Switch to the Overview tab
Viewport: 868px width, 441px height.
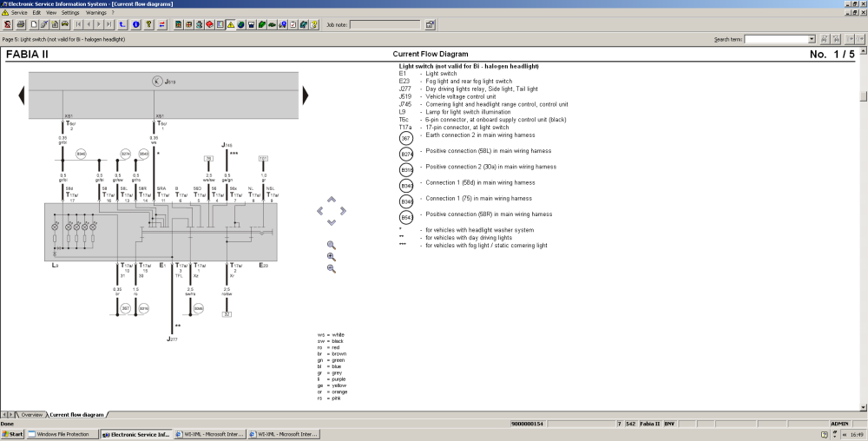pos(31,414)
